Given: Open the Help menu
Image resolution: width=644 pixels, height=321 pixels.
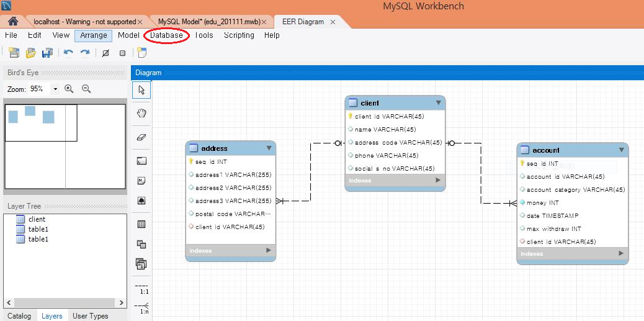Looking at the screenshot, I should pyautogui.click(x=272, y=35).
